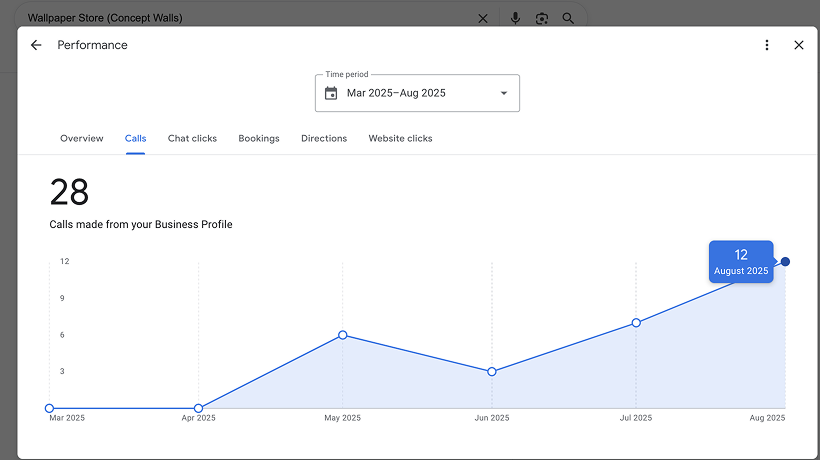Open the three-dot more options menu
The image size is (820, 460).
(x=767, y=45)
